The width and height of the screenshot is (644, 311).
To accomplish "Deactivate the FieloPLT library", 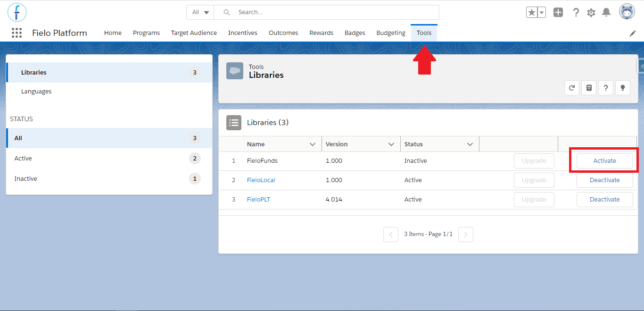I will point(605,200).
